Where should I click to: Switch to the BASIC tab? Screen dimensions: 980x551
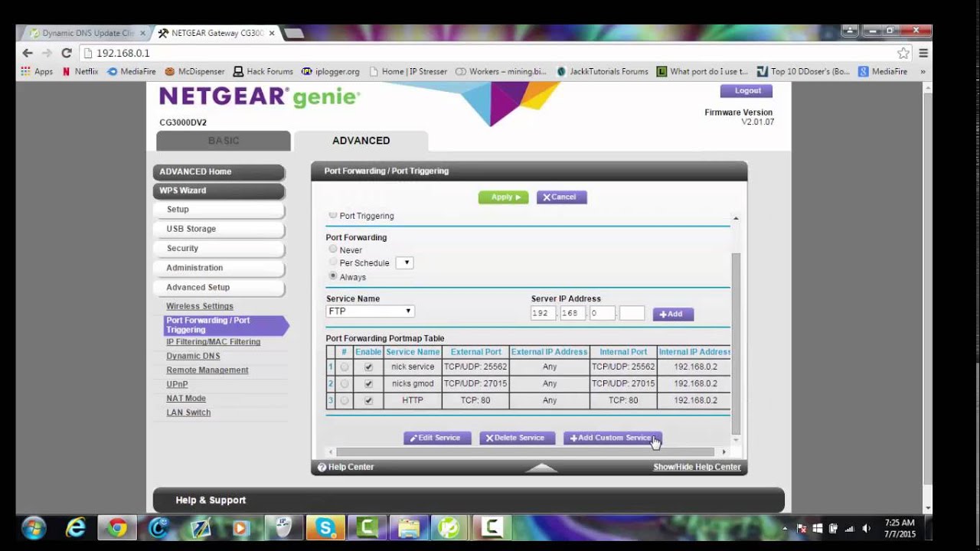224,141
